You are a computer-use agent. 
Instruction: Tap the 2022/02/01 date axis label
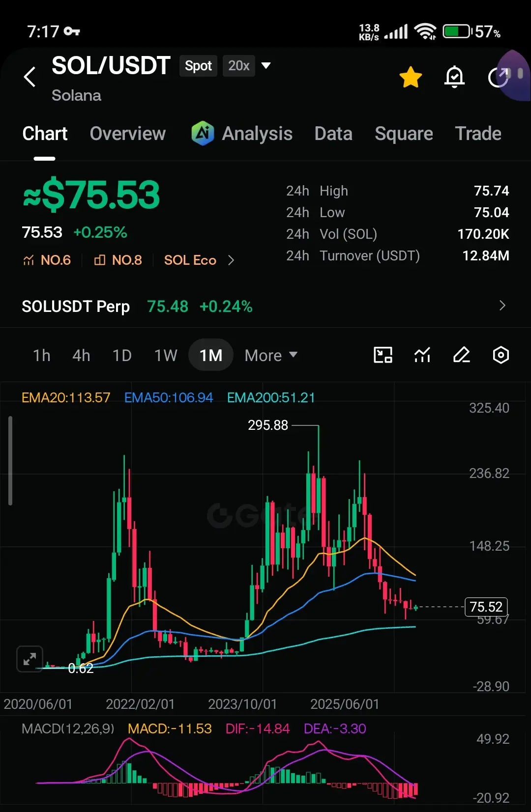coord(141,704)
